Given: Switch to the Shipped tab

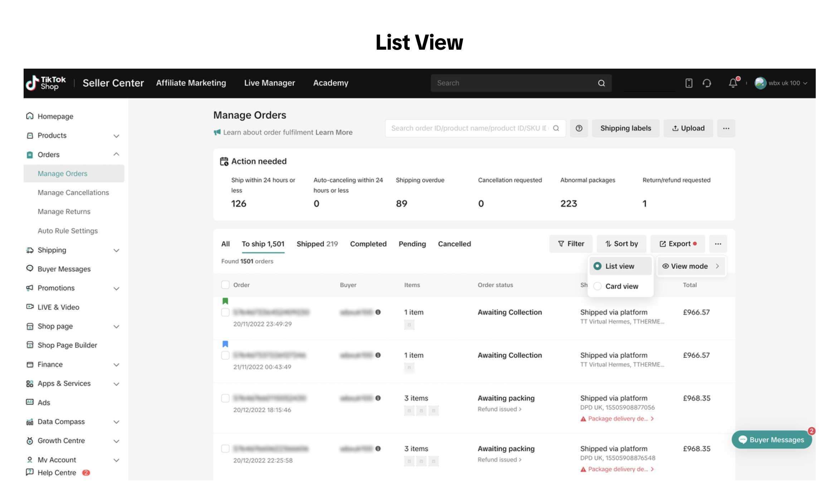Looking at the screenshot, I should pyautogui.click(x=317, y=244).
